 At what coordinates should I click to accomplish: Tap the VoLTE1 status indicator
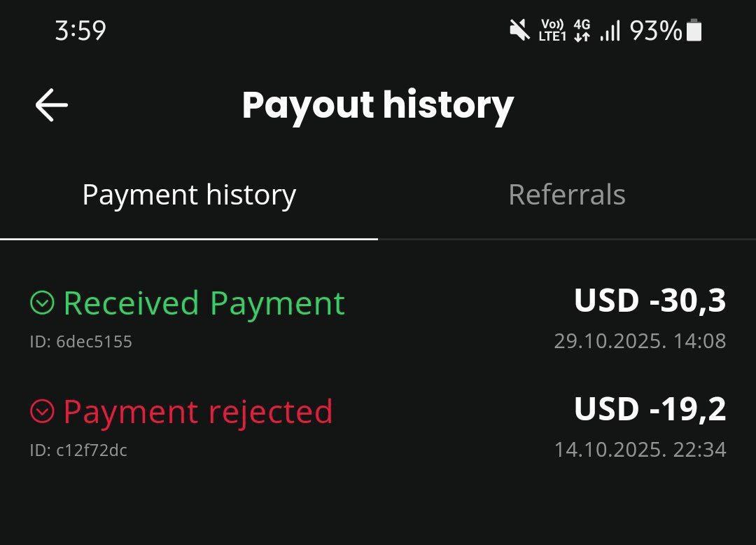pos(552,30)
